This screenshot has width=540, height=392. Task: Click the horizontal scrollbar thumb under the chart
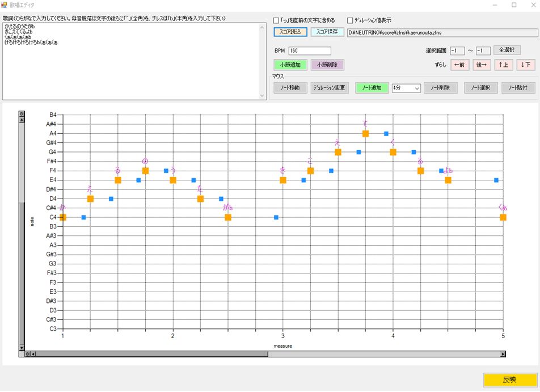[x=150, y=354]
